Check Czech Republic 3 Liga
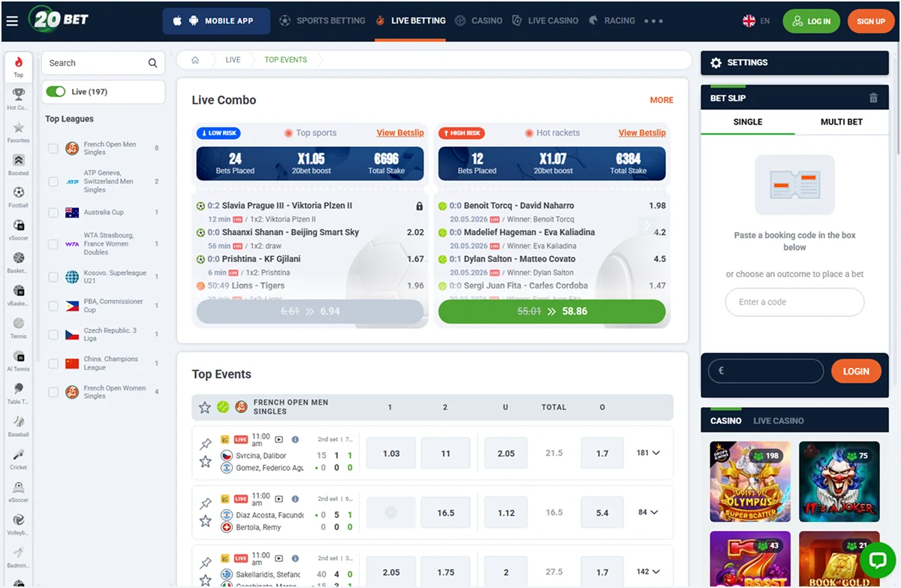Viewport: 901px width, 588px height. [x=53, y=334]
